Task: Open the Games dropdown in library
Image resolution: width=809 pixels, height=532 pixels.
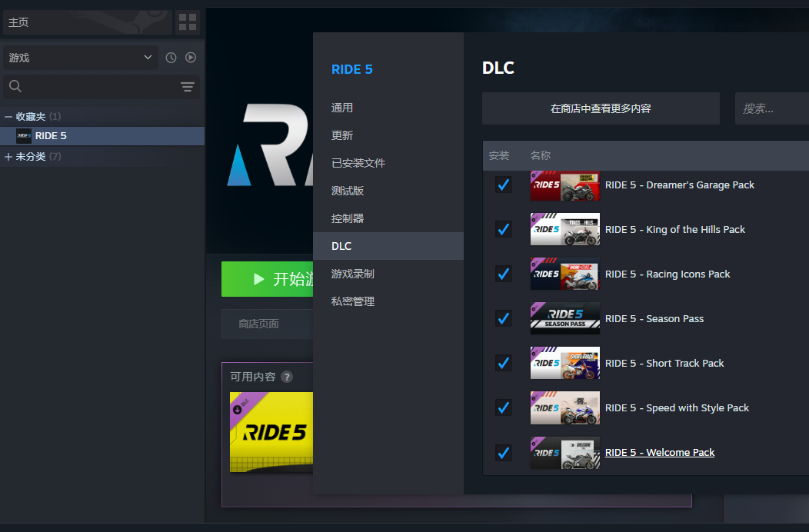Action: pyautogui.click(x=81, y=58)
